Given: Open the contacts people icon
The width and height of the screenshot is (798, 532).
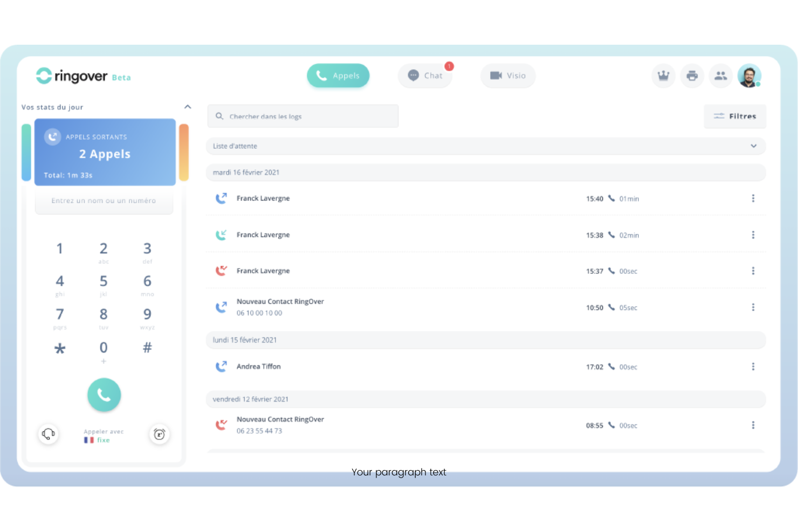Looking at the screenshot, I should coord(720,76).
